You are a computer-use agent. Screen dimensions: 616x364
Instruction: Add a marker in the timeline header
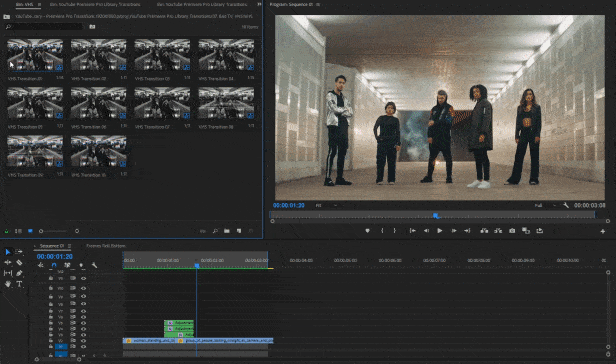81,265
